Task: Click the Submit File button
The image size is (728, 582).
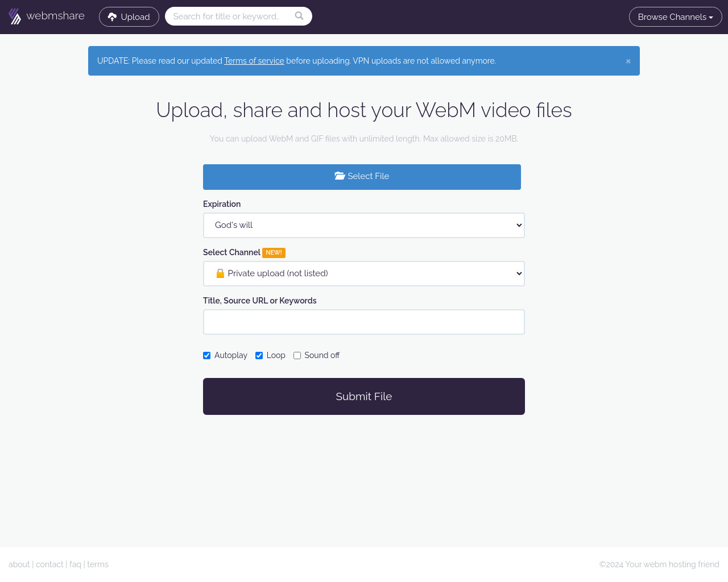Action: 364,397
